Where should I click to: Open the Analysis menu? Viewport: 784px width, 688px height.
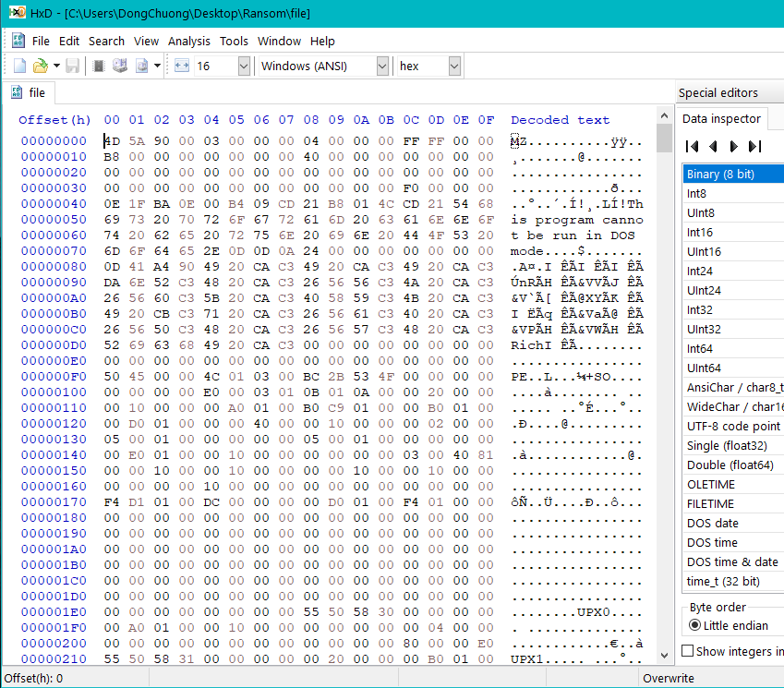point(189,41)
